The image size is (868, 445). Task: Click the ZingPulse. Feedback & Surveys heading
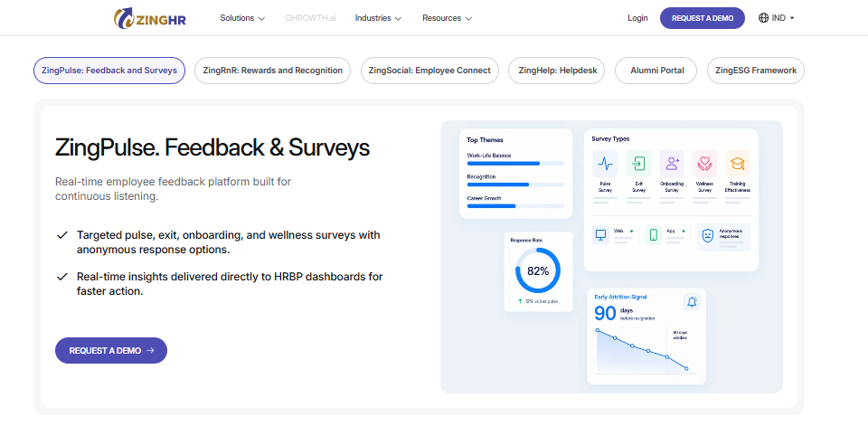(x=212, y=147)
